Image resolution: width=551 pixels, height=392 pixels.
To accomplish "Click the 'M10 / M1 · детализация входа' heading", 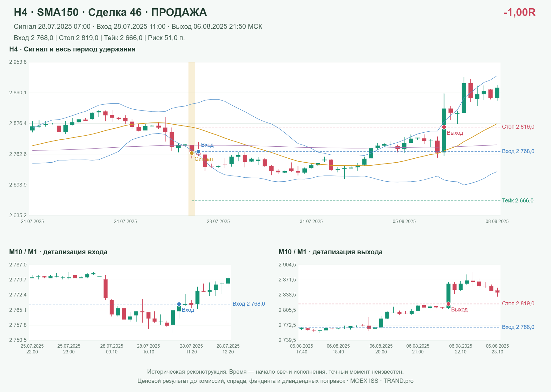I will coord(58,252).
